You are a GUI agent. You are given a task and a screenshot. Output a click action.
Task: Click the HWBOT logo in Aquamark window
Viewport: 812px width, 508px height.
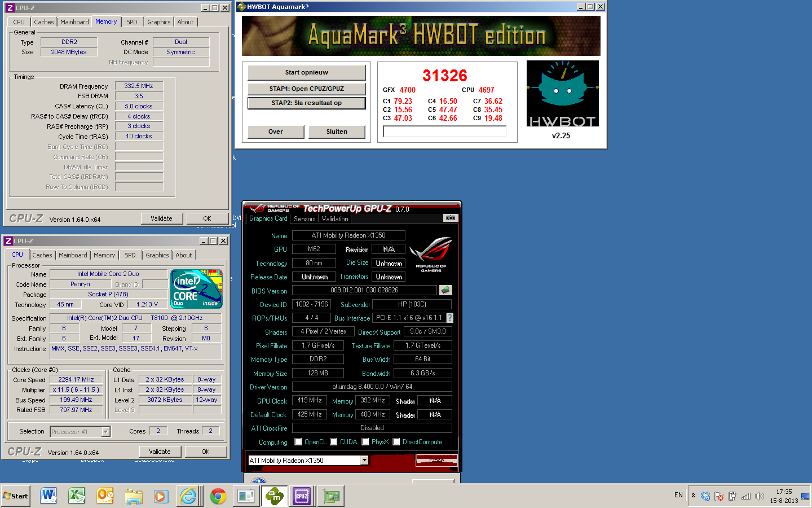tap(562, 94)
